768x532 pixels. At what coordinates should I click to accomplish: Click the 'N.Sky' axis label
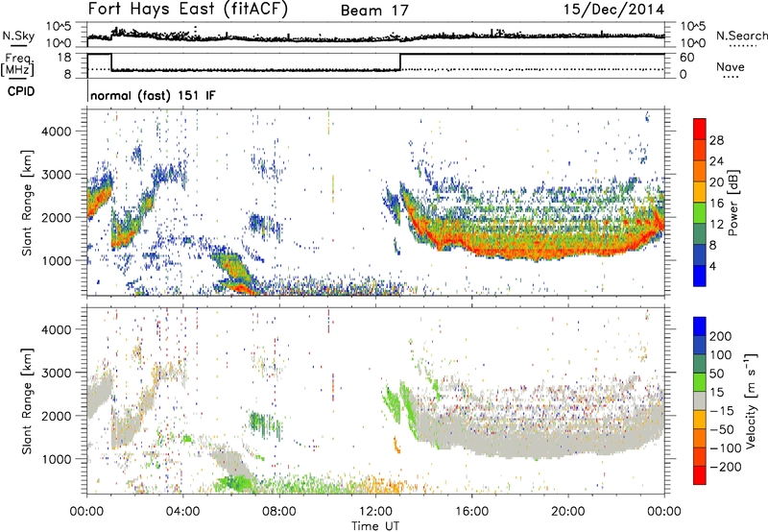coord(18,36)
